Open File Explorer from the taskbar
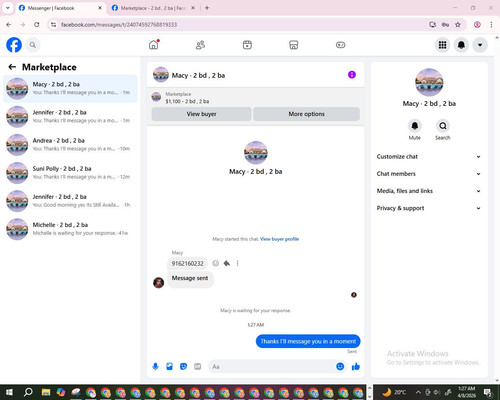Image resolution: width=500 pixels, height=400 pixels. 46,392
